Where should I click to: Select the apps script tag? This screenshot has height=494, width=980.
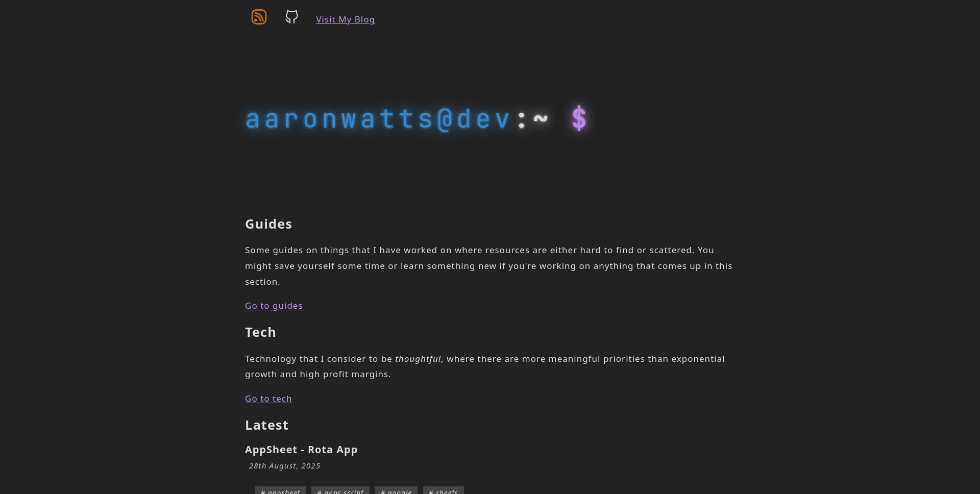pyautogui.click(x=340, y=491)
